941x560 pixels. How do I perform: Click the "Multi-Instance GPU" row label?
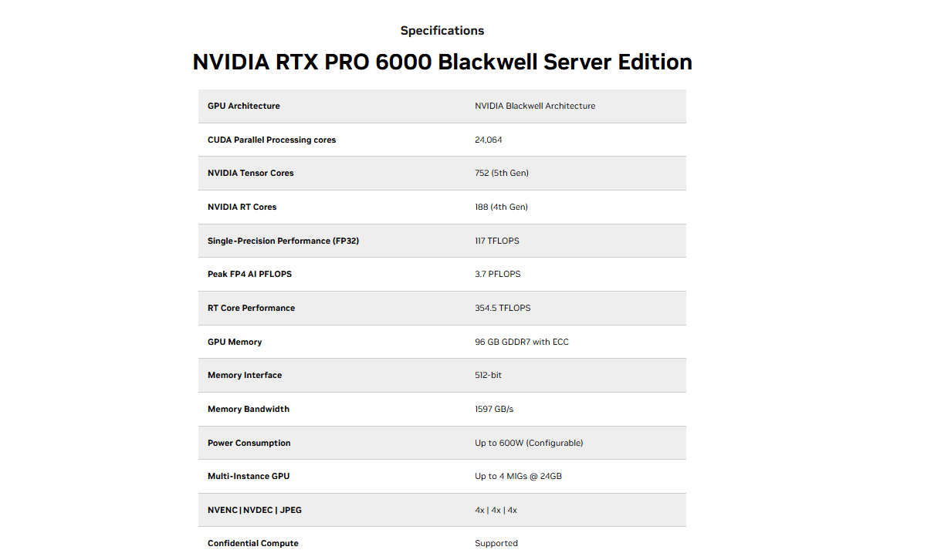(x=249, y=477)
